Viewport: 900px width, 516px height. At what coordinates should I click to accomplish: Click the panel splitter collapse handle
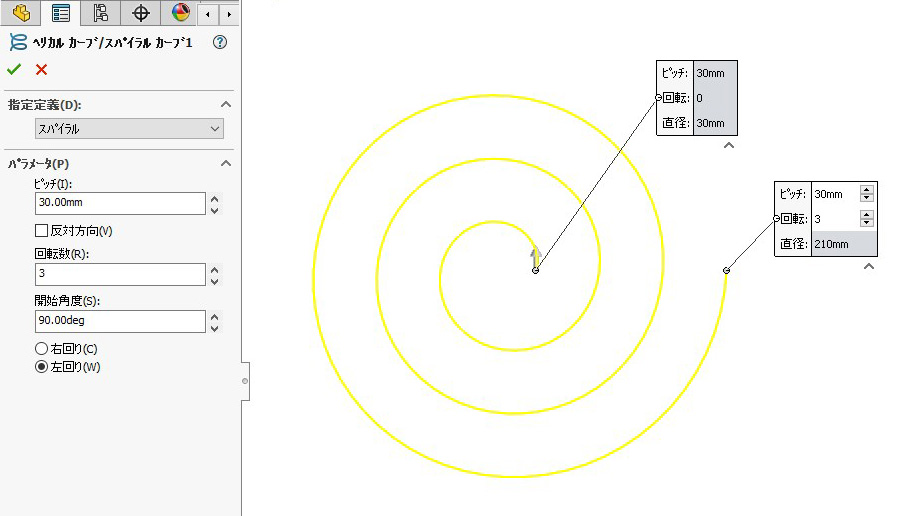[245, 381]
